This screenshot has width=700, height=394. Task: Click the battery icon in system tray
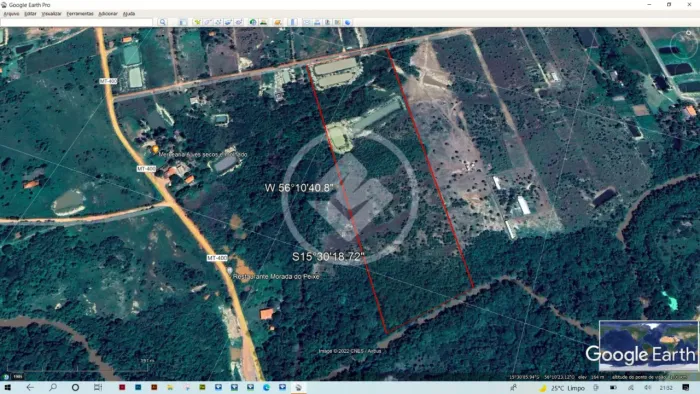pos(614,388)
